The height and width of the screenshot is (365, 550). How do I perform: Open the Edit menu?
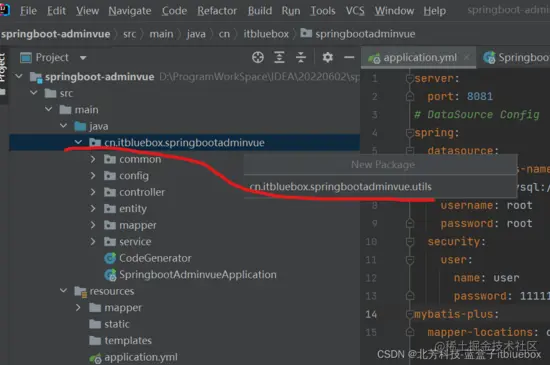coord(56,11)
